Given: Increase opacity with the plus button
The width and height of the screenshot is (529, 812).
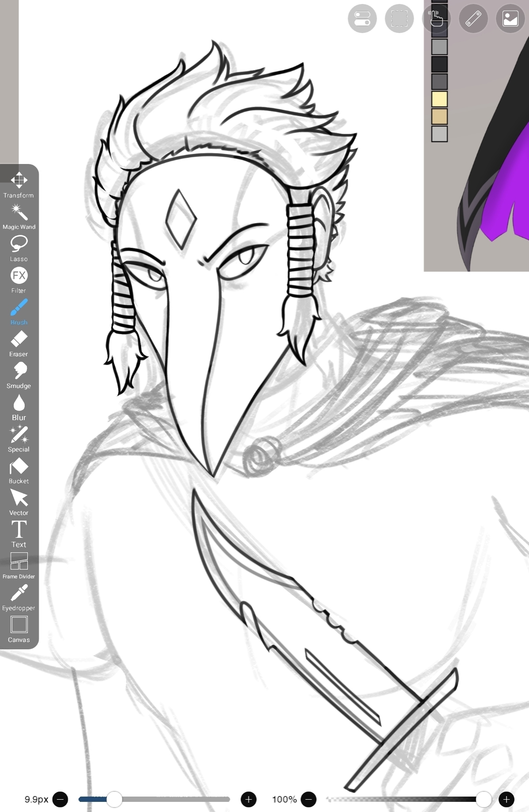Looking at the screenshot, I should pos(506,799).
